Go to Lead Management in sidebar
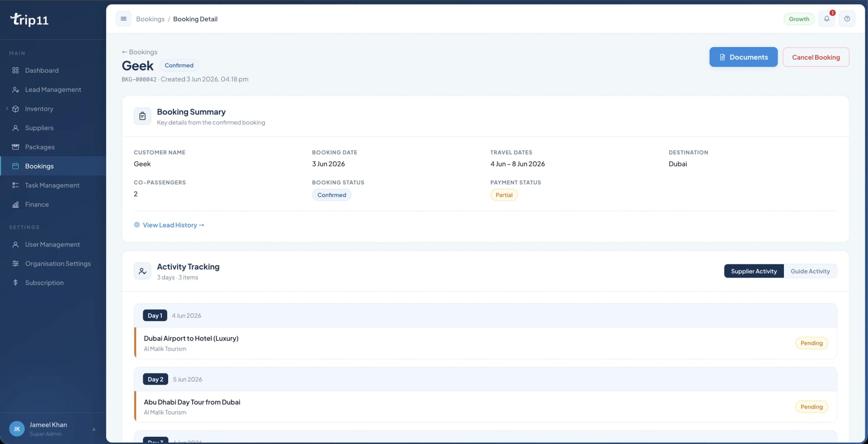Screen dimensions: 868x444 pyautogui.click(x=53, y=90)
